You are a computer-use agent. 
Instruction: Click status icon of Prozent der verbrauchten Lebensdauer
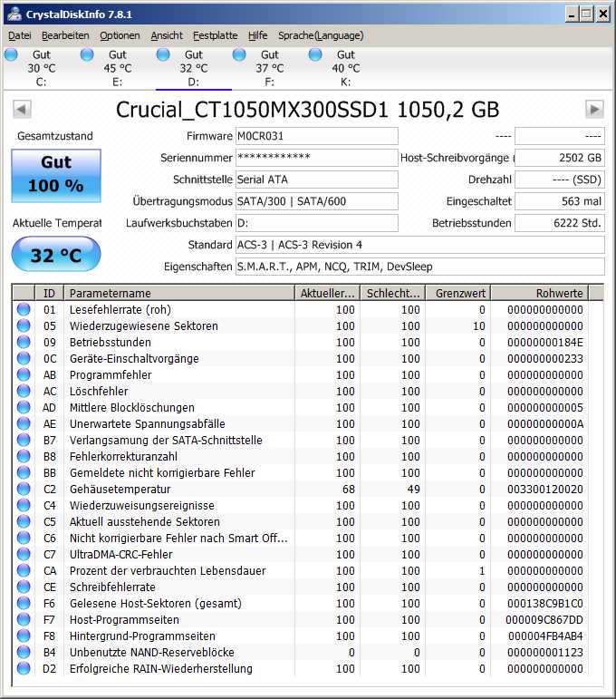tap(24, 570)
